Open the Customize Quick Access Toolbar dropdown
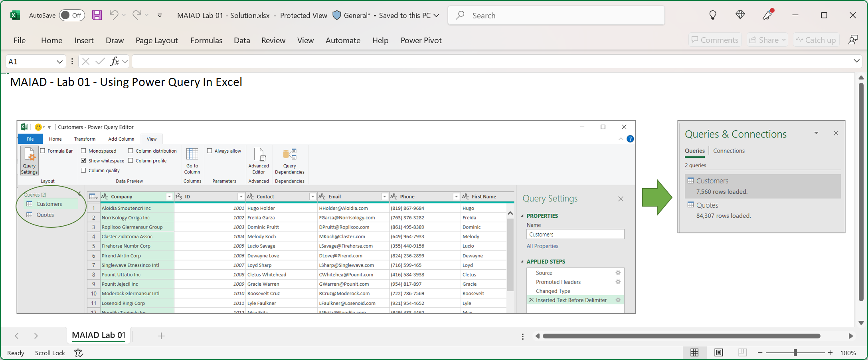The width and height of the screenshot is (868, 360). [x=160, y=15]
